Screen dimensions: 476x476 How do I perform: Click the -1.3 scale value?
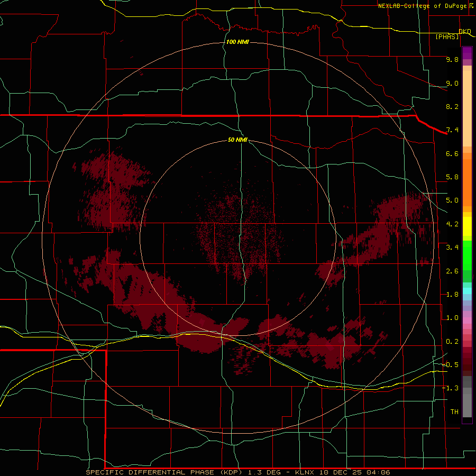tap(450, 388)
